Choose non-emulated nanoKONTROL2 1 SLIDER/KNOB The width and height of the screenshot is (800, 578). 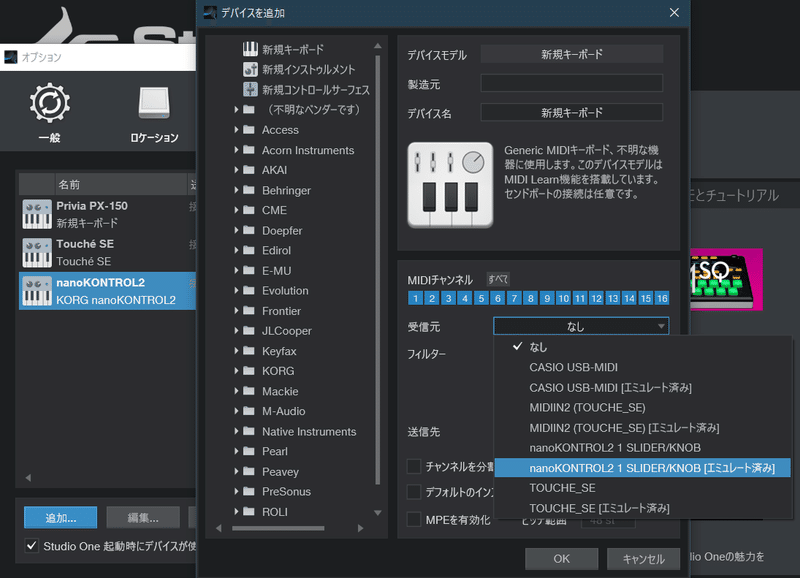pyautogui.click(x=643, y=448)
